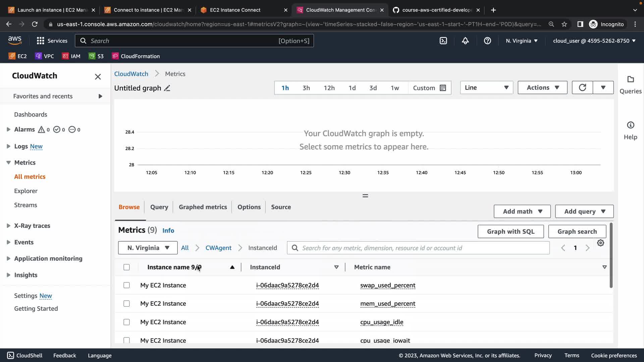Open the CloudShell icon in top bar
This screenshot has width=644, height=362.
click(443, 41)
